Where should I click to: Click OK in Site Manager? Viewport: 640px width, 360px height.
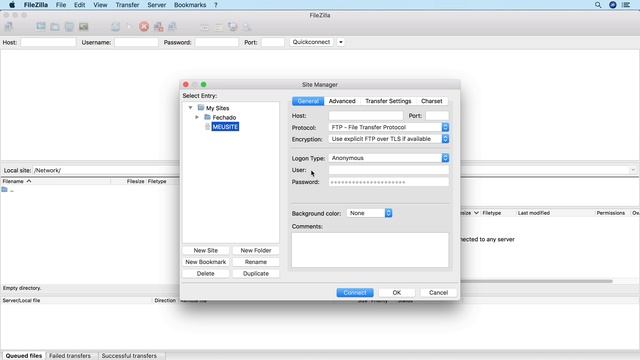(397, 292)
